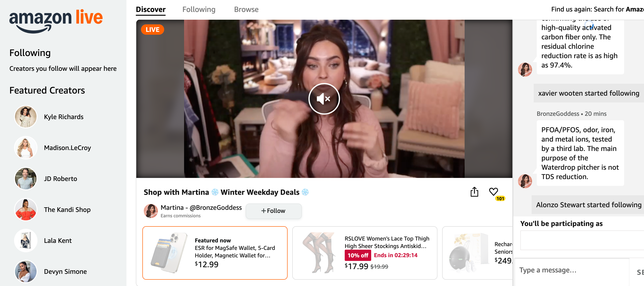The image size is (644, 286).
Task: Select the Following tab
Action: 199,9
